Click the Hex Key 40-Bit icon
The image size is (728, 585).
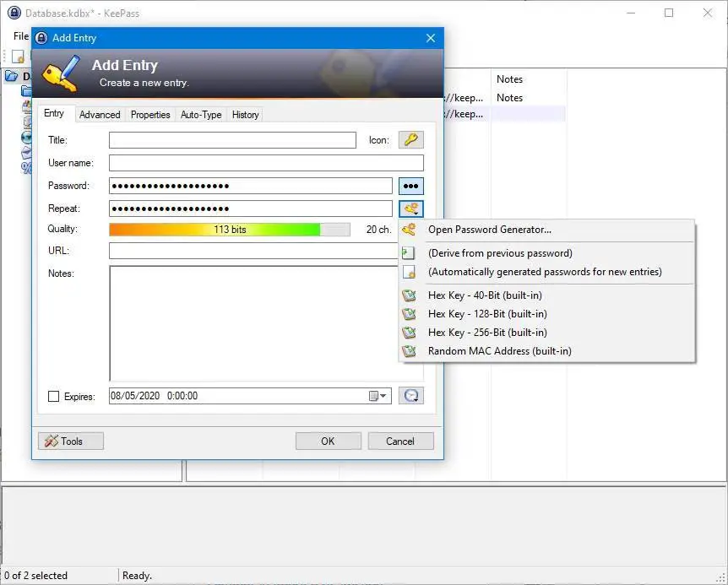(x=409, y=295)
